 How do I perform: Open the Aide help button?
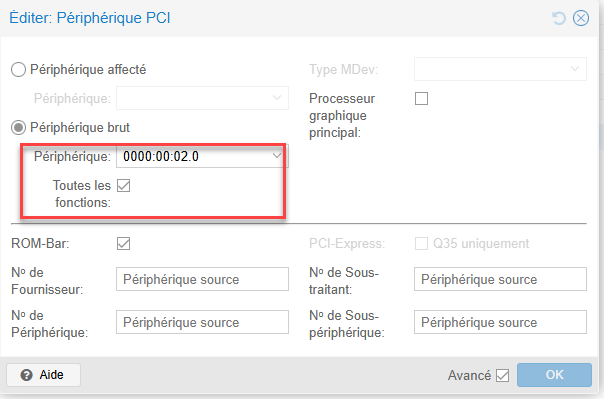[44, 375]
